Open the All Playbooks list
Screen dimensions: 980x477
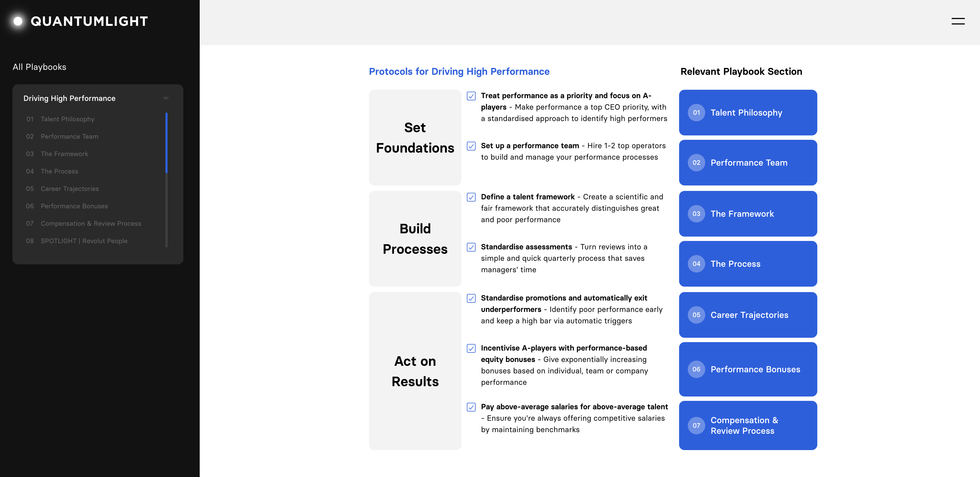pos(39,67)
